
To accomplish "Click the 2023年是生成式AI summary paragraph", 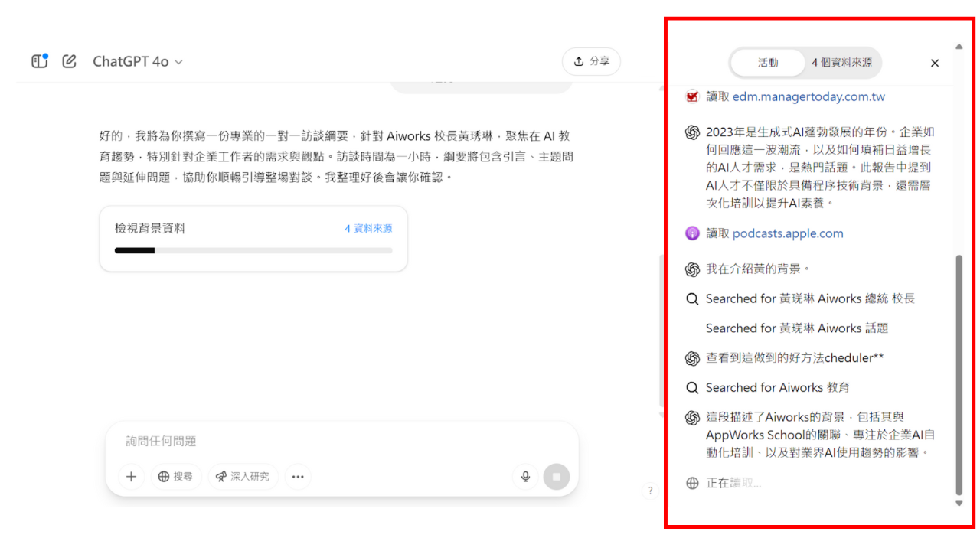I will click(820, 167).
